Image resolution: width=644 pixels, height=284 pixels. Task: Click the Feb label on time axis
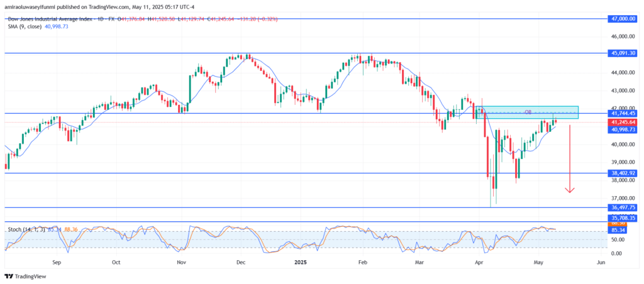(362, 262)
